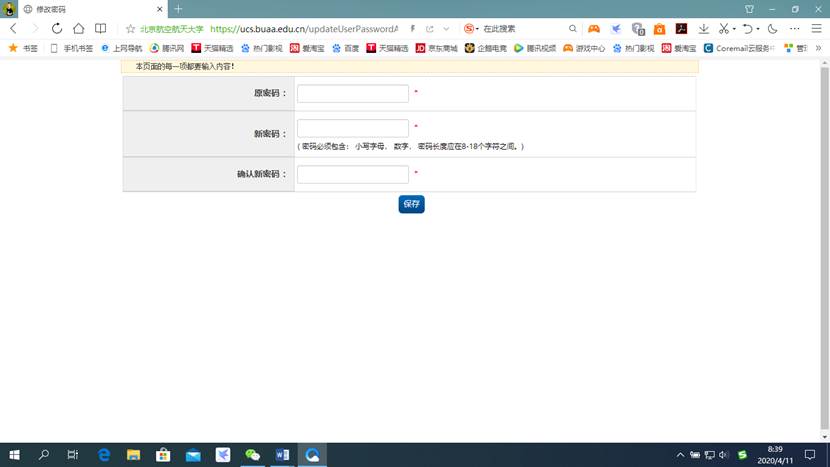Open a new tab with the plus button

coord(178,9)
